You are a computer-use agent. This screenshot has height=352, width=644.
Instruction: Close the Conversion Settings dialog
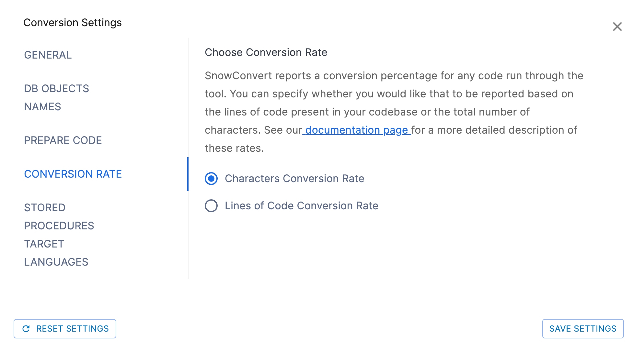[x=617, y=27]
